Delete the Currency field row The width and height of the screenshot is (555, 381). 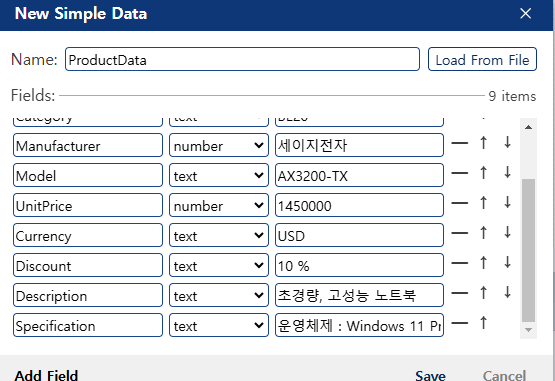coord(459,233)
